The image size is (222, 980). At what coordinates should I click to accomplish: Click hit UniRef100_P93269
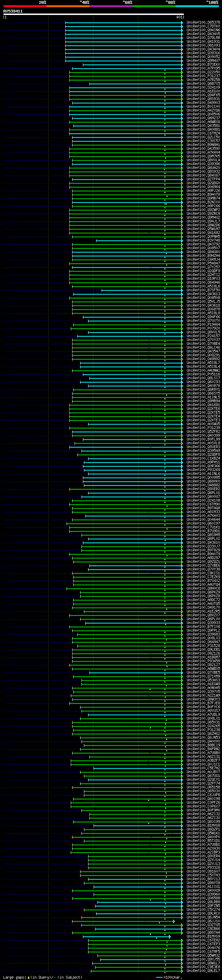tap(203, 470)
